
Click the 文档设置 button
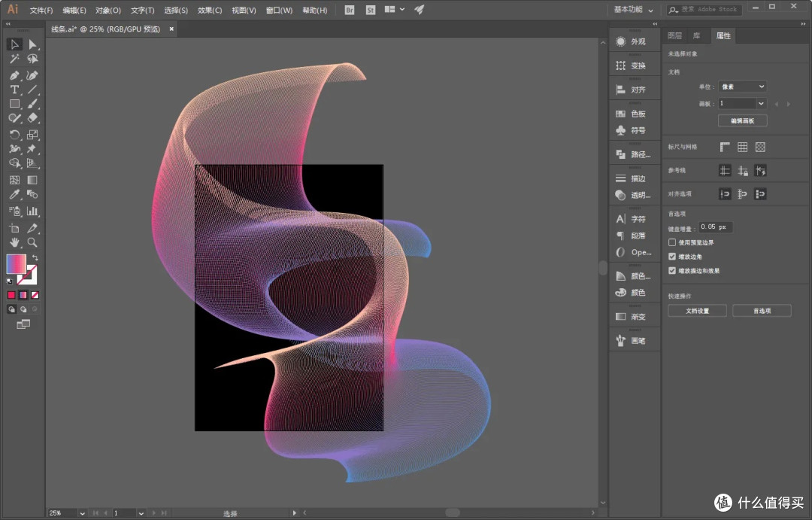click(x=697, y=311)
